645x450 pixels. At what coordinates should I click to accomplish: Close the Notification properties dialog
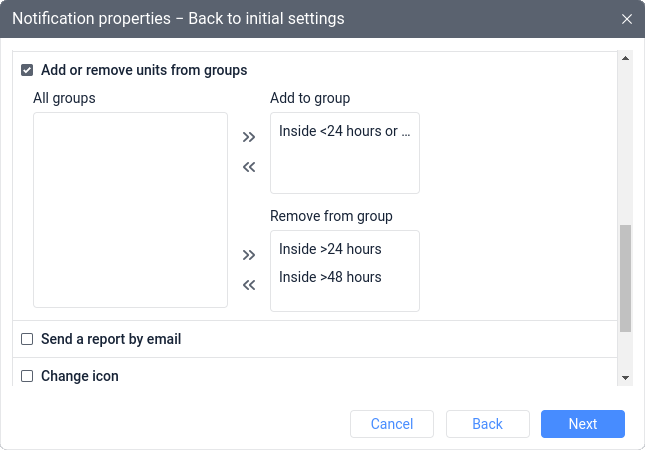(x=627, y=19)
